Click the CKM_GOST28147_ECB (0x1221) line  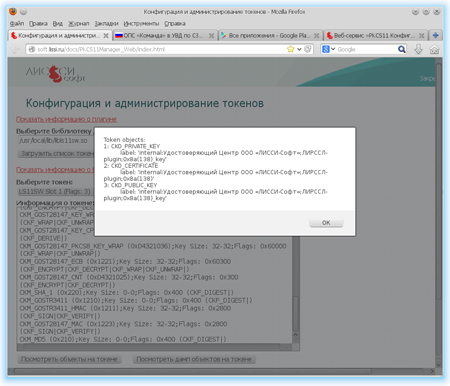coord(125,261)
